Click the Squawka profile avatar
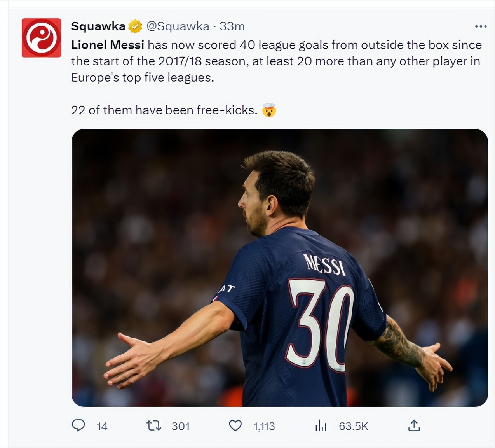 (x=41, y=38)
